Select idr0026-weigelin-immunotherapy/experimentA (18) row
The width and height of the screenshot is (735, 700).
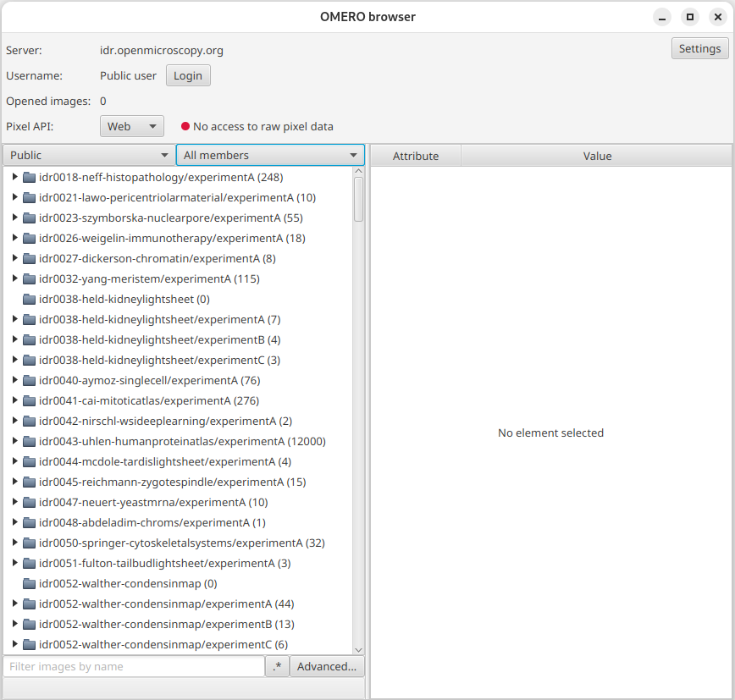pos(178,239)
